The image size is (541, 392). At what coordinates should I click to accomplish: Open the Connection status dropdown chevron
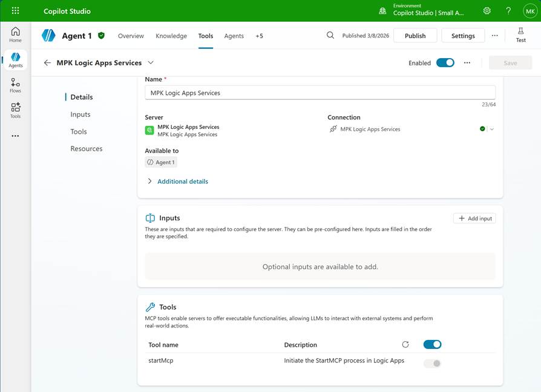(x=492, y=129)
